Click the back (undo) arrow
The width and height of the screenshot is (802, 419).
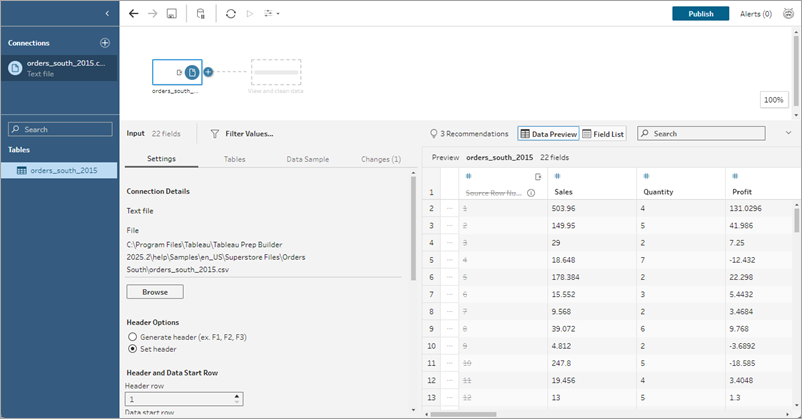[x=133, y=14]
